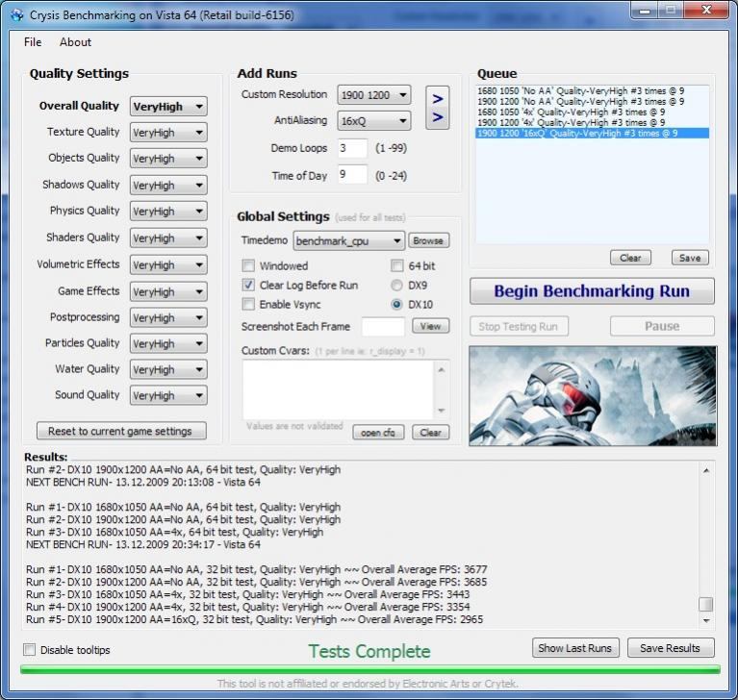Image resolution: width=738 pixels, height=700 pixels.
Task: Expand the Overall Quality dropdown
Action: tap(168, 107)
